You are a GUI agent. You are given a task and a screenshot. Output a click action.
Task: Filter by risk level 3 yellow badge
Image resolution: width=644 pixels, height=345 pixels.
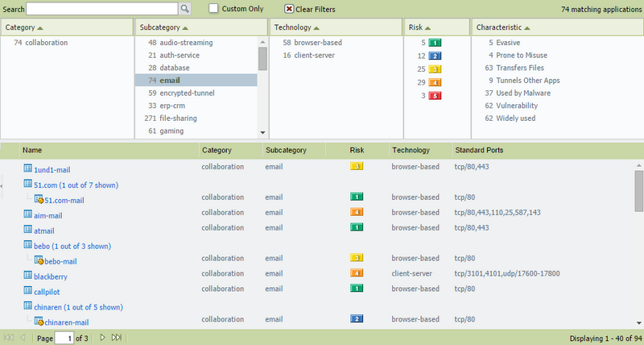[435, 69]
